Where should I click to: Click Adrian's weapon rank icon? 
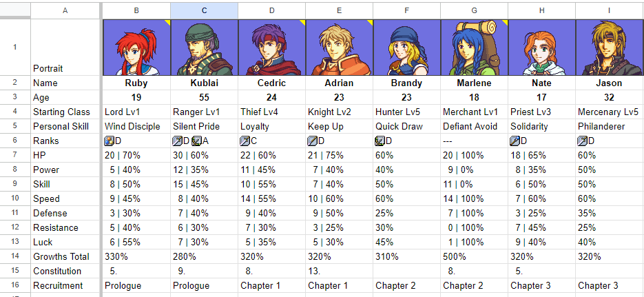(x=312, y=141)
